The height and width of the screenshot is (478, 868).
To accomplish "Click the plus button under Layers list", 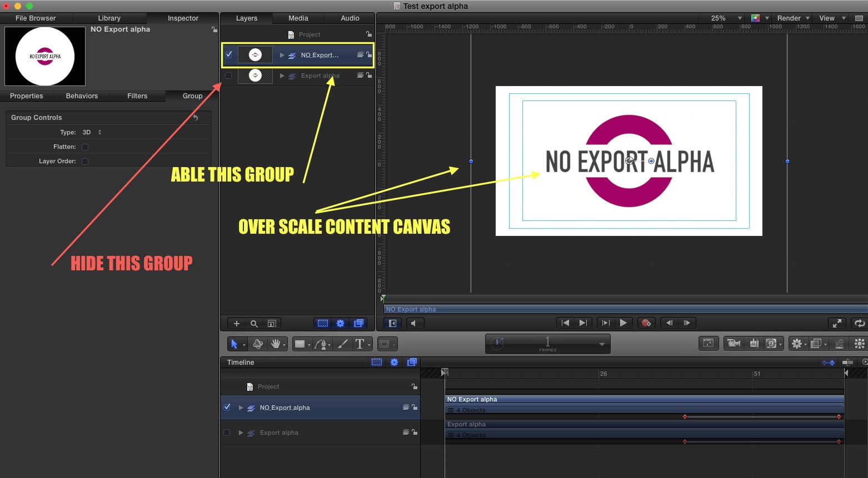I will [x=237, y=324].
